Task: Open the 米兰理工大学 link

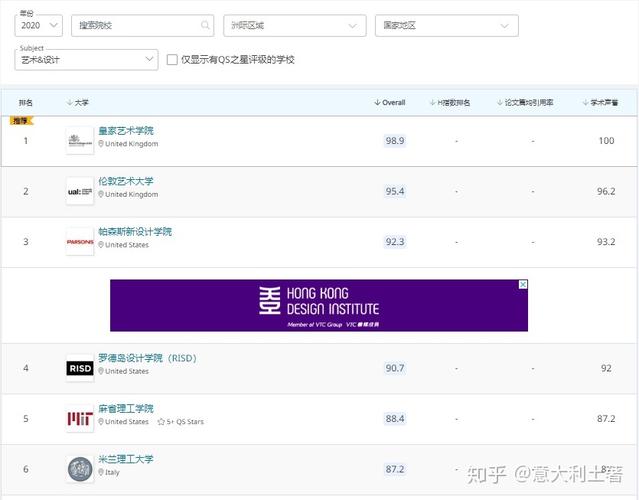Action: (126, 459)
